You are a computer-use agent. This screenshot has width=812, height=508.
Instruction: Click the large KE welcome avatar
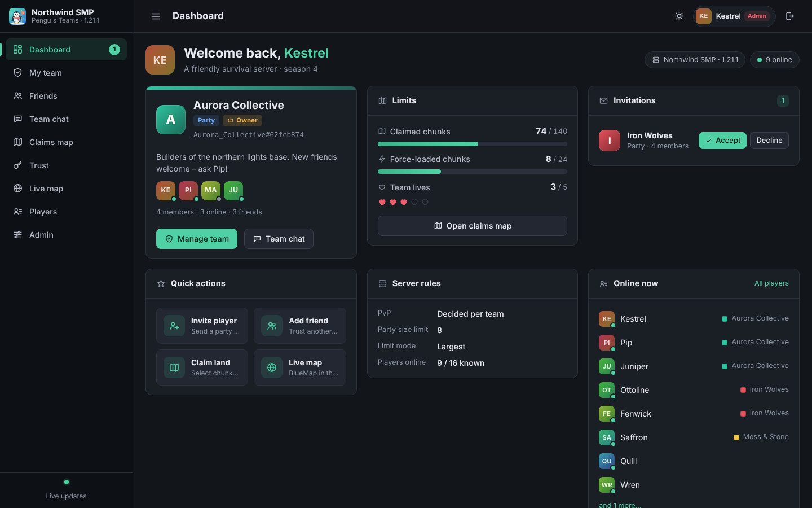[x=160, y=60]
